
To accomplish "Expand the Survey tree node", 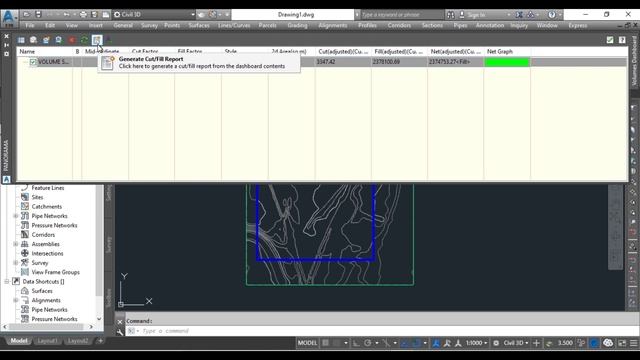I will 16,263.
